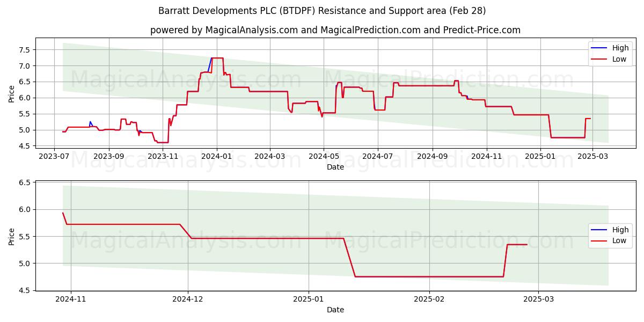This screenshot has height=322, width=644.
Task: Click the 'Price' axis label of bottom chart
Action: pos(12,236)
